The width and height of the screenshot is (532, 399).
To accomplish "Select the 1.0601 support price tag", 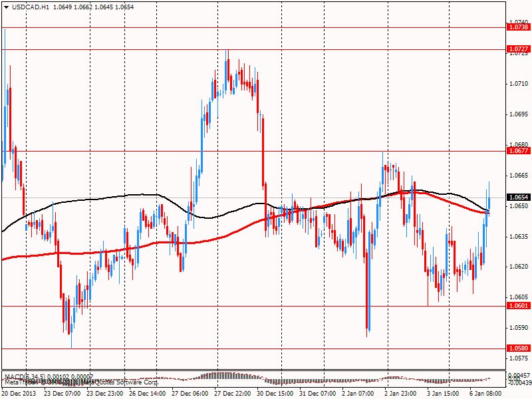I will tap(518, 306).
